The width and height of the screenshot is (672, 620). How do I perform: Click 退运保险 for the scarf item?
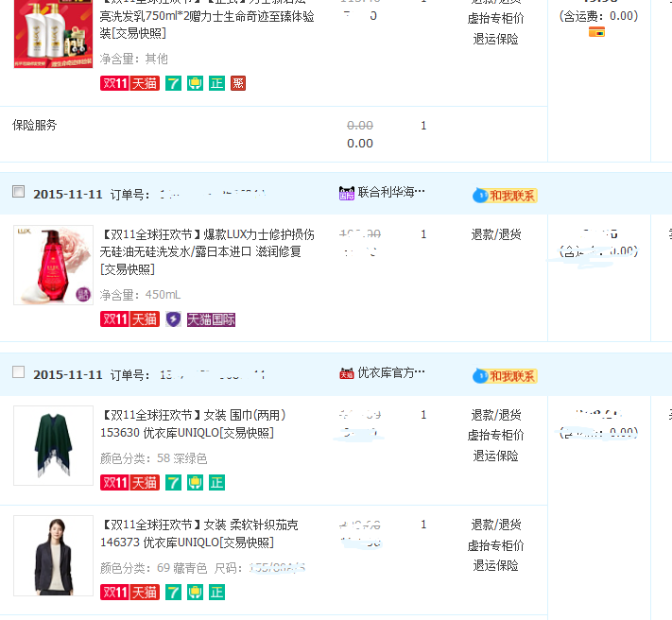[x=496, y=456]
